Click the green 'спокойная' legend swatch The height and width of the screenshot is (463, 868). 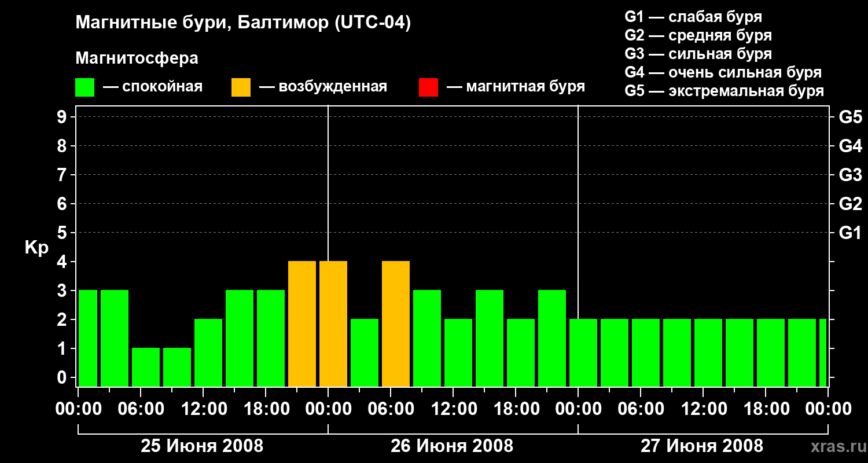tap(84, 87)
